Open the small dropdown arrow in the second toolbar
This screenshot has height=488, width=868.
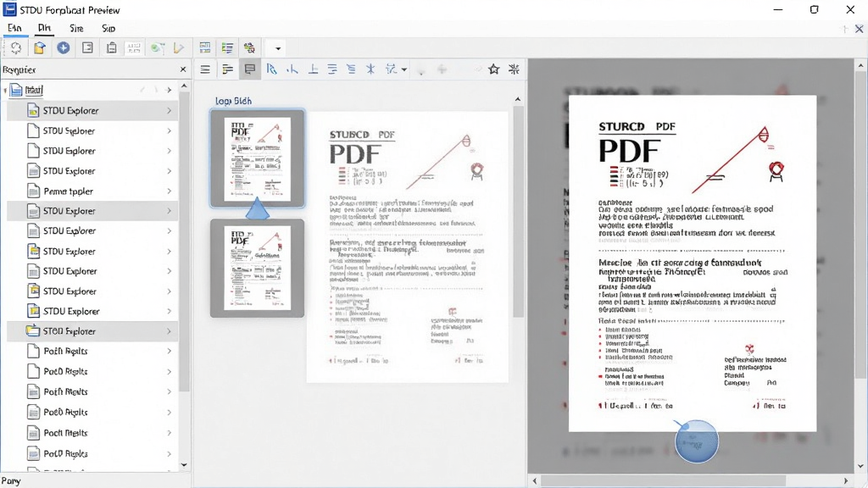(x=404, y=69)
